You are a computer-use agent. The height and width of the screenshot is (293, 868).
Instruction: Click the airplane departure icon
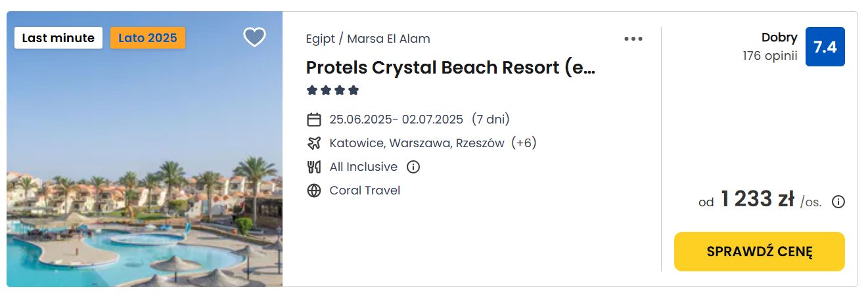point(314,143)
